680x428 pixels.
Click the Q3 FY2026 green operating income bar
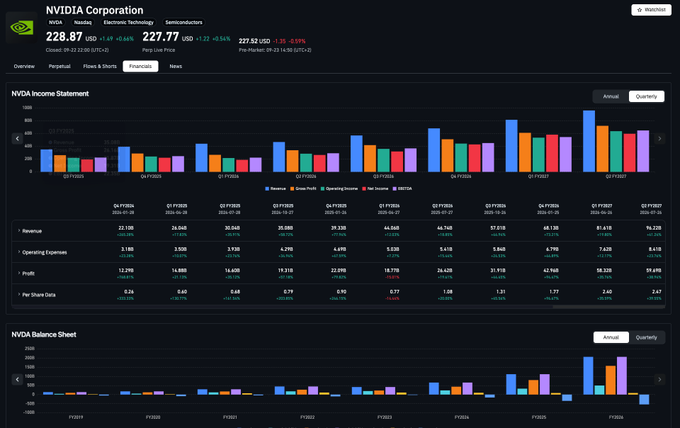point(383,160)
